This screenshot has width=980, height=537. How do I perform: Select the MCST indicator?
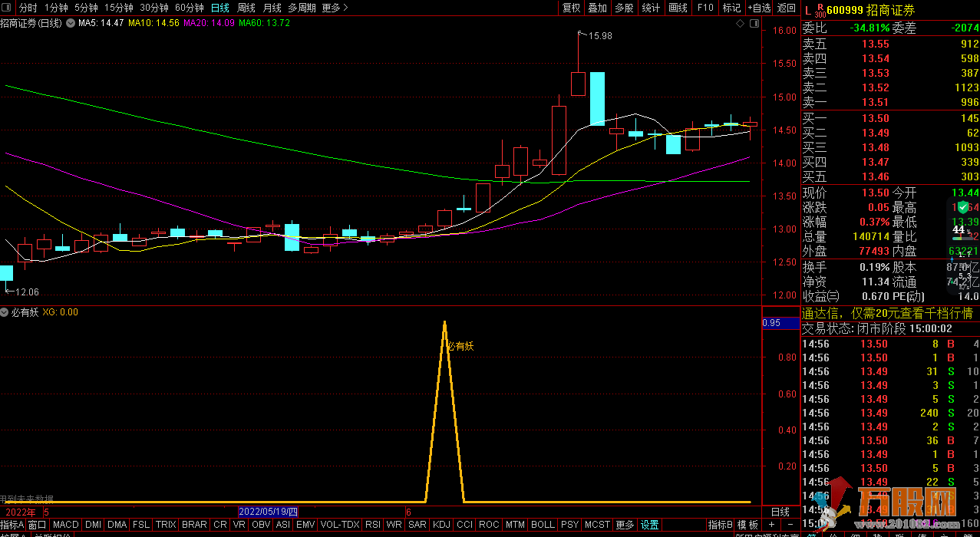click(x=597, y=525)
